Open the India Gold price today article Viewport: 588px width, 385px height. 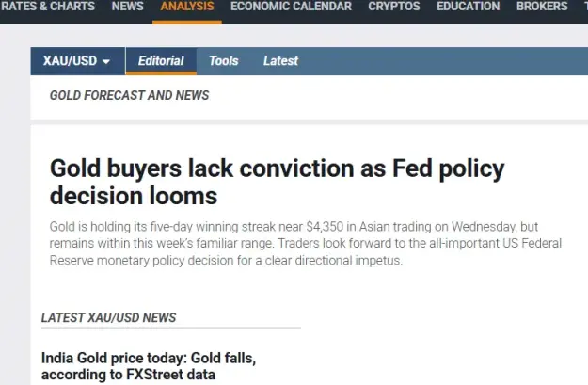[x=149, y=366]
